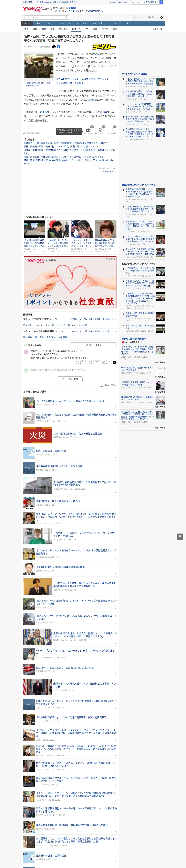Viewport: 186px width, 868px height.
Task: Click the first commenter's avatar
Action: 26,352
